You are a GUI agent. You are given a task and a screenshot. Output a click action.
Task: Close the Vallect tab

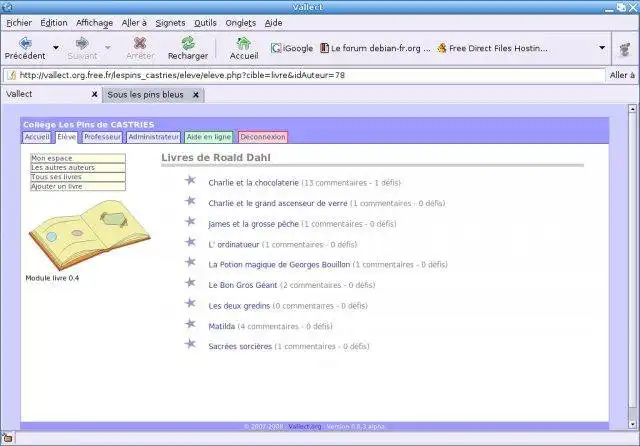[x=94, y=94]
